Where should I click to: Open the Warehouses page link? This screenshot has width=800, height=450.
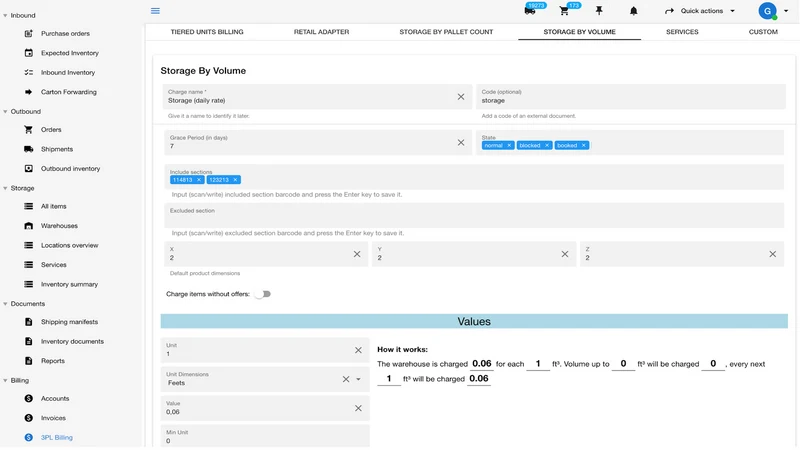(x=59, y=226)
